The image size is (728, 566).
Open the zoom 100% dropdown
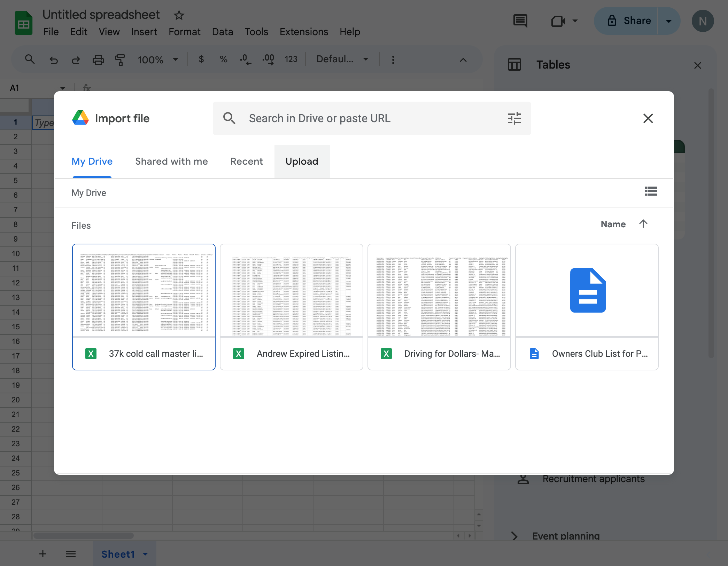click(x=158, y=60)
